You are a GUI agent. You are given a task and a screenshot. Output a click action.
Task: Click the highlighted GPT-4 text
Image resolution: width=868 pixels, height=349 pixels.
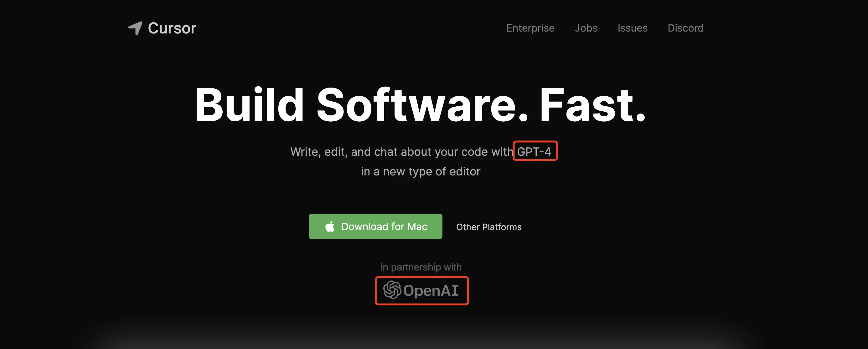pyautogui.click(x=534, y=152)
